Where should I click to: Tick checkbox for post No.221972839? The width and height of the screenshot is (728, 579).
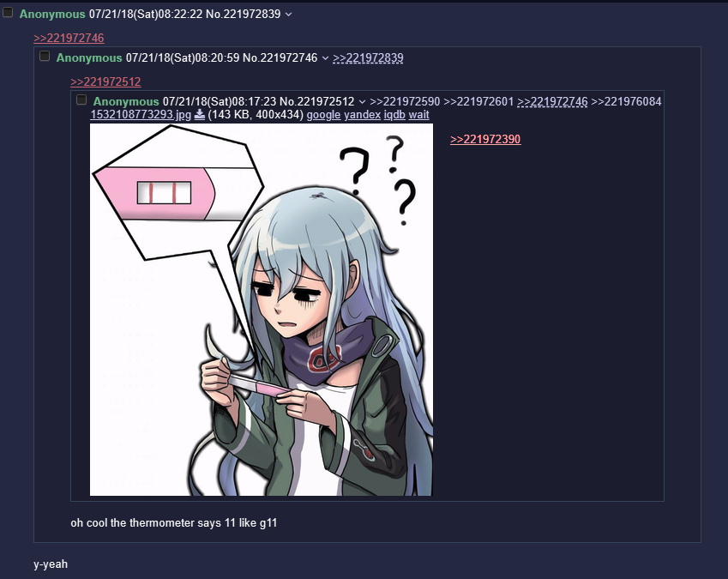[8, 13]
